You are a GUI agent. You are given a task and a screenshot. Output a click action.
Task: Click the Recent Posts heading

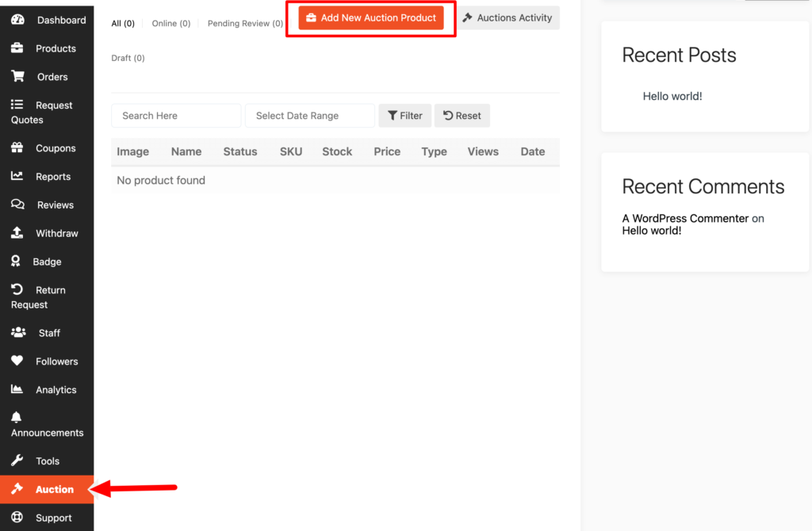[679, 55]
